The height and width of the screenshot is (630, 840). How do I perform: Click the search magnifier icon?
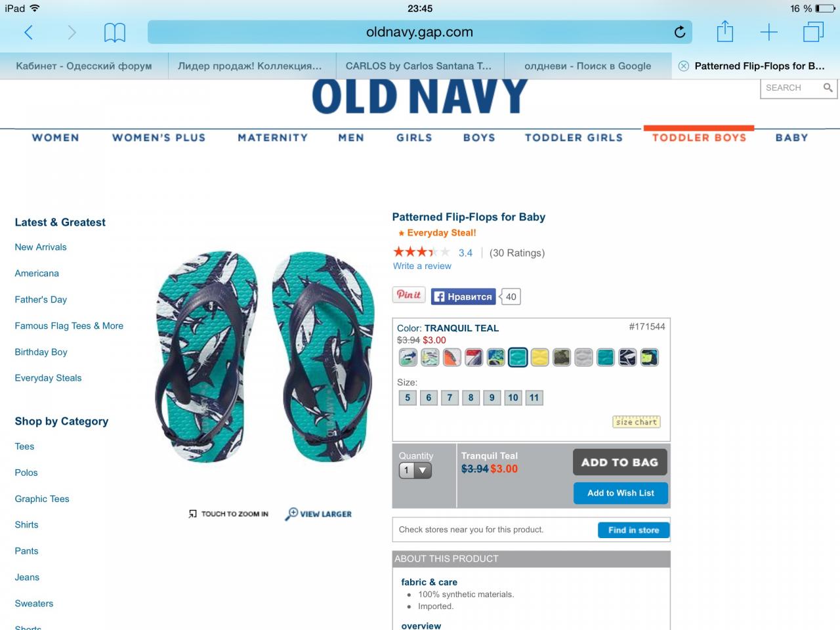tap(828, 88)
